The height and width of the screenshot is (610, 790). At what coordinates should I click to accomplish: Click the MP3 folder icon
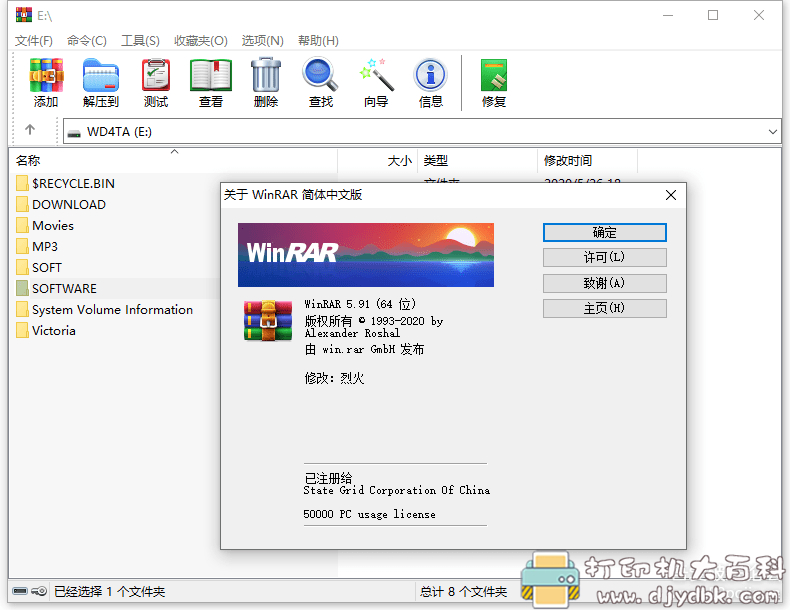point(22,246)
